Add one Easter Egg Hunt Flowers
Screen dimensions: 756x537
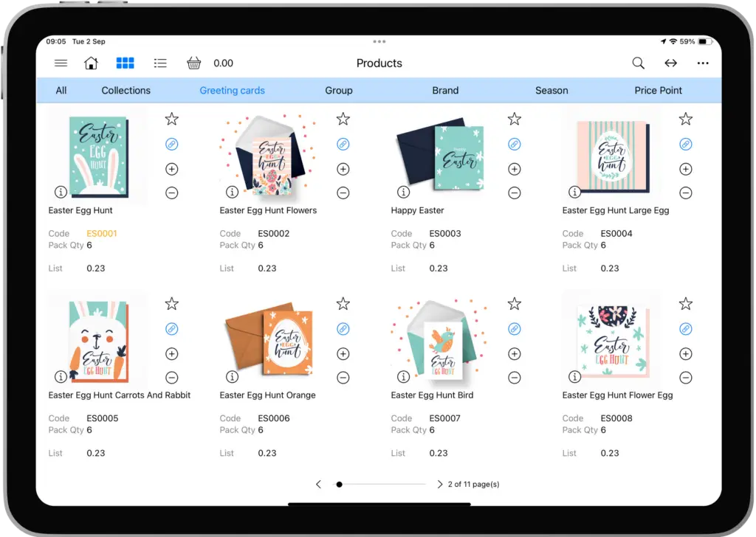tap(343, 169)
